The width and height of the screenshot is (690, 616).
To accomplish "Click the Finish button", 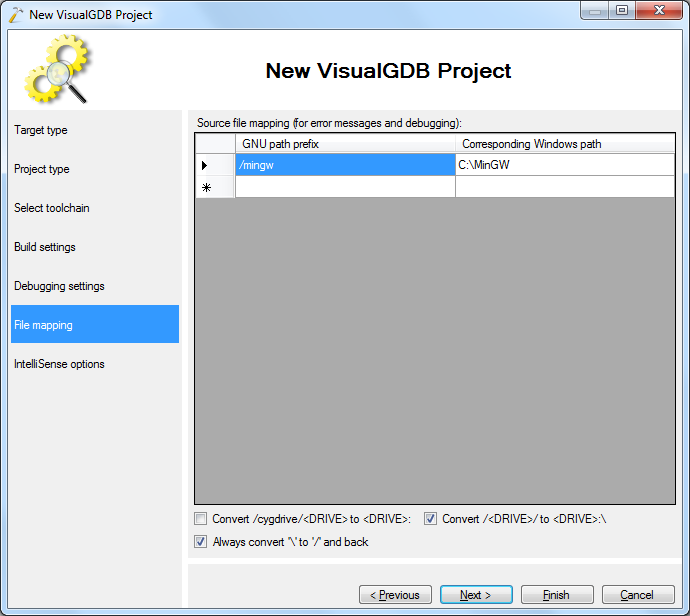I will pyautogui.click(x=557, y=595).
